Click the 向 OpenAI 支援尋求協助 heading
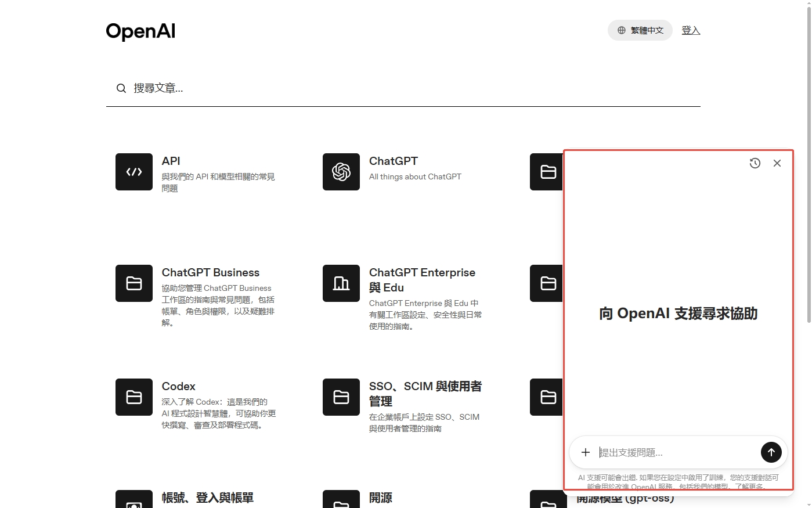 pos(679,314)
